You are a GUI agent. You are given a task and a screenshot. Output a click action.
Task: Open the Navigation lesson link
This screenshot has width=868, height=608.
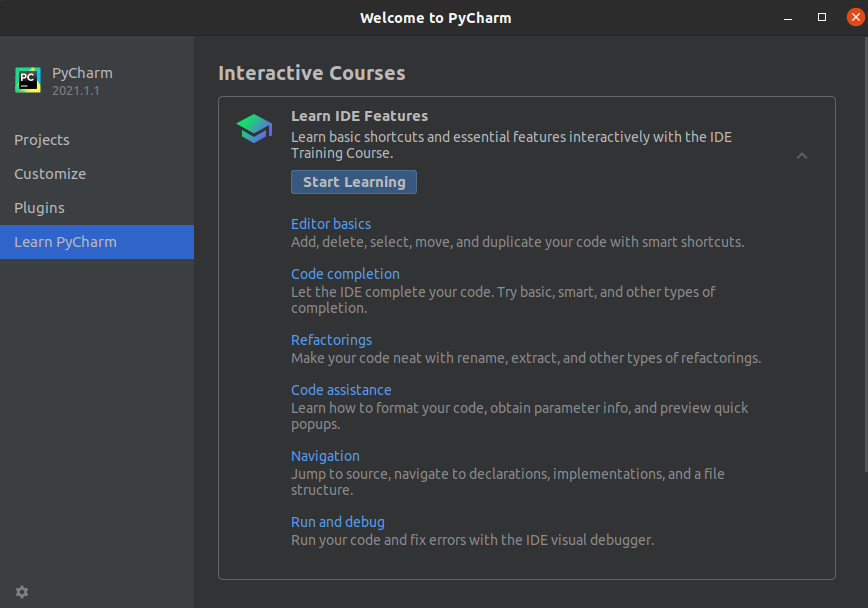[325, 456]
